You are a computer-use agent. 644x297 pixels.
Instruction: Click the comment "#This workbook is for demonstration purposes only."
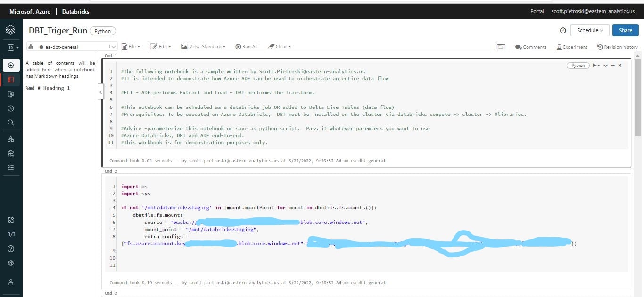(x=194, y=142)
